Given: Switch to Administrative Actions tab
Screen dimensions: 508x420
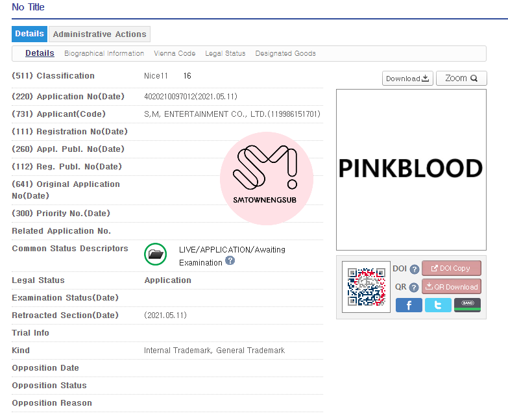Looking at the screenshot, I should click(x=99, y=34).
